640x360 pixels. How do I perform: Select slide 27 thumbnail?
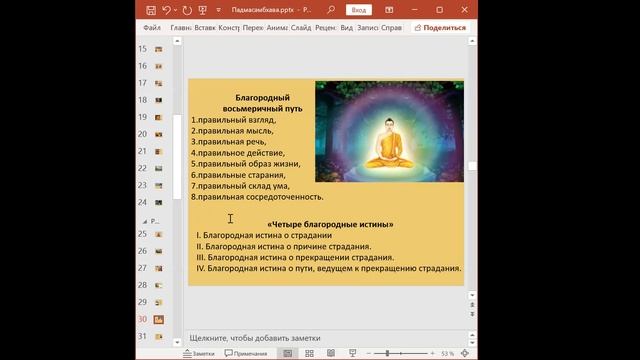158,269
